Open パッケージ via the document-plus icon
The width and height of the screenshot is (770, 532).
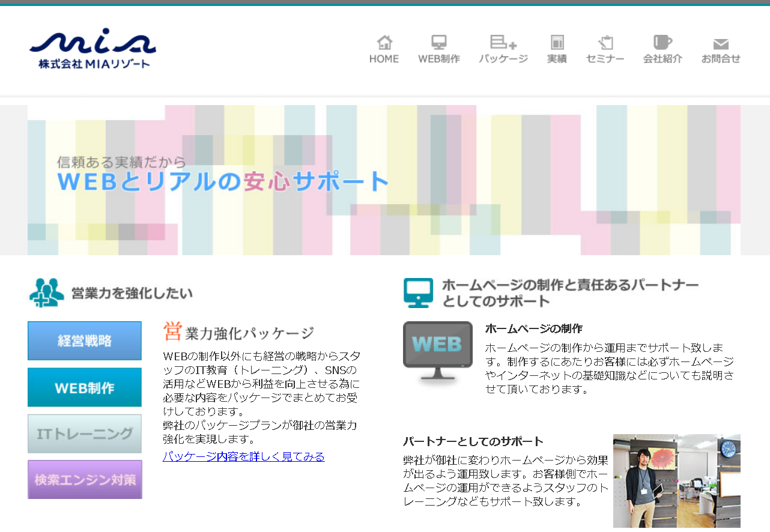click(503, 42)
